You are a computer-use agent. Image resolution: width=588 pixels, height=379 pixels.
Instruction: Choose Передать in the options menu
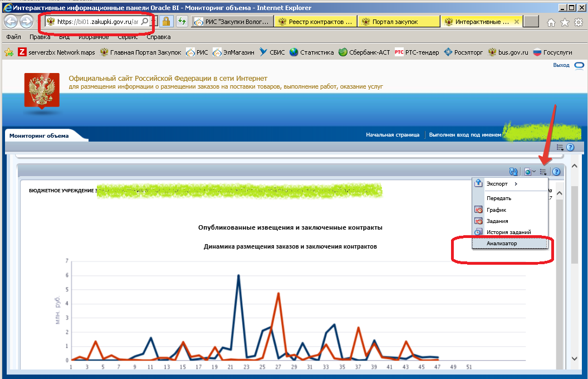[498, 198]
